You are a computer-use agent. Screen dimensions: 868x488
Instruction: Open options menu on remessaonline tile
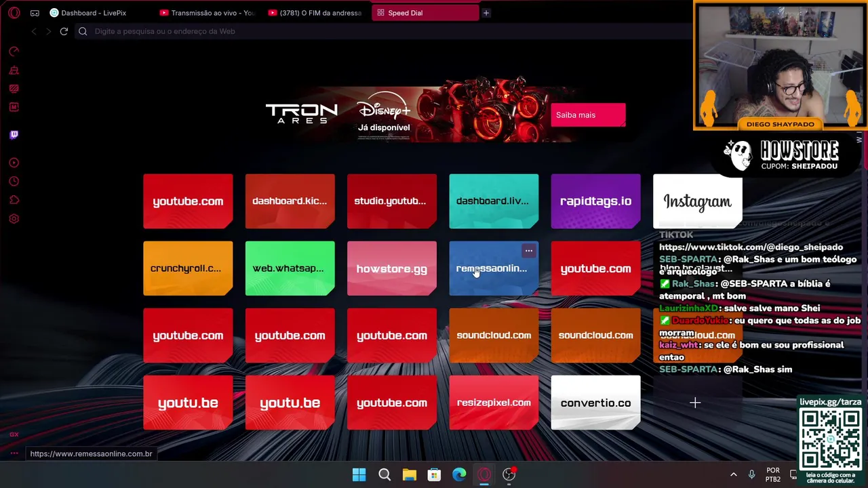point(529,251)
